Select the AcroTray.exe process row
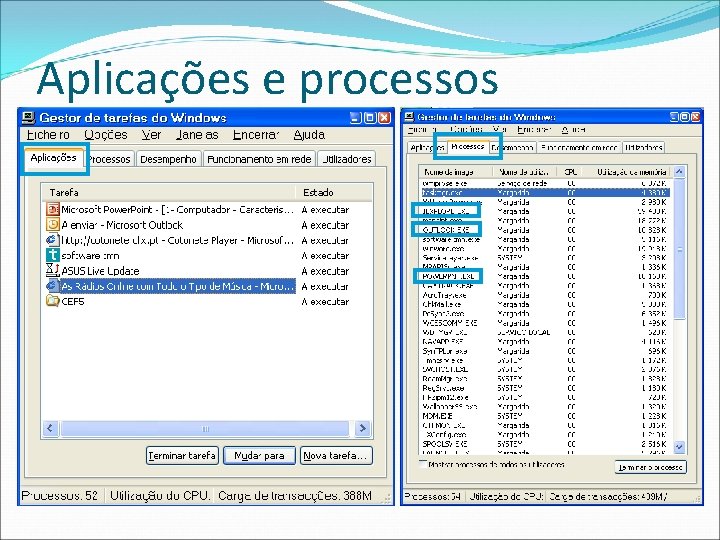Screen dimensions: 720x540 click(x=544, y=295)
